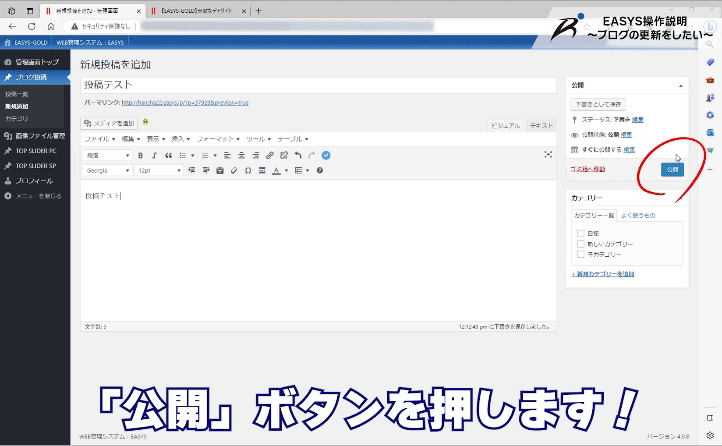The width and height of the screenshot is (722, 446).
Task: Check the 子カテゴリー checkbox
Action: tap(580, 254)
